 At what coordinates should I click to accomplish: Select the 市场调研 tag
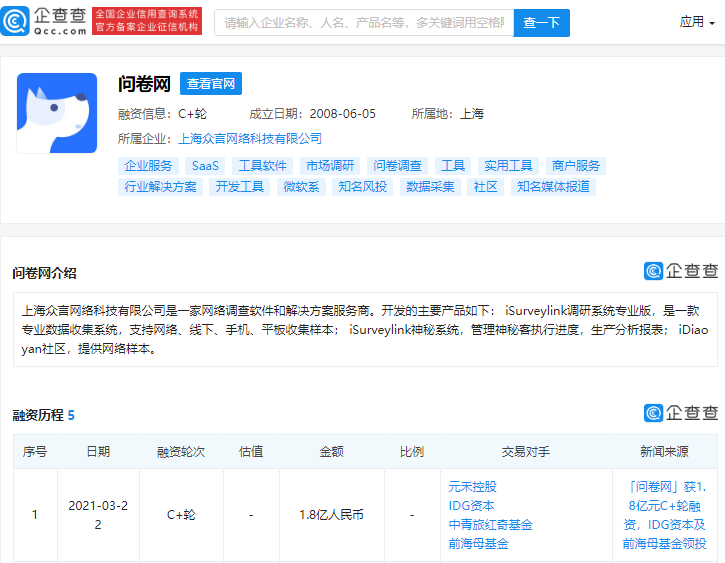pyautogui.click(x=330, y=165)
